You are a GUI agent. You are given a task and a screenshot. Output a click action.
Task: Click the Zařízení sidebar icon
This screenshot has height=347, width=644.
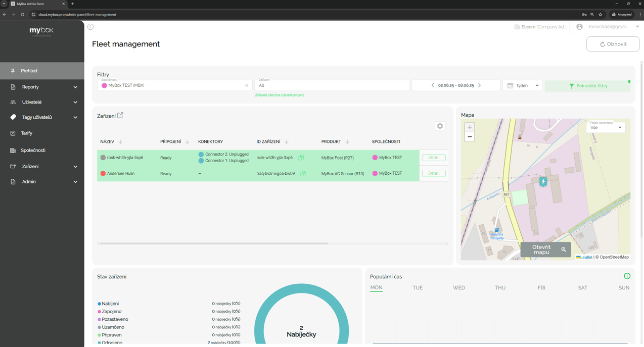13,166
